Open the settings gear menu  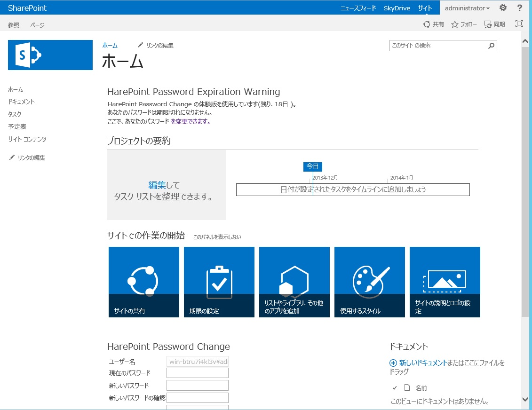(503, 8)
